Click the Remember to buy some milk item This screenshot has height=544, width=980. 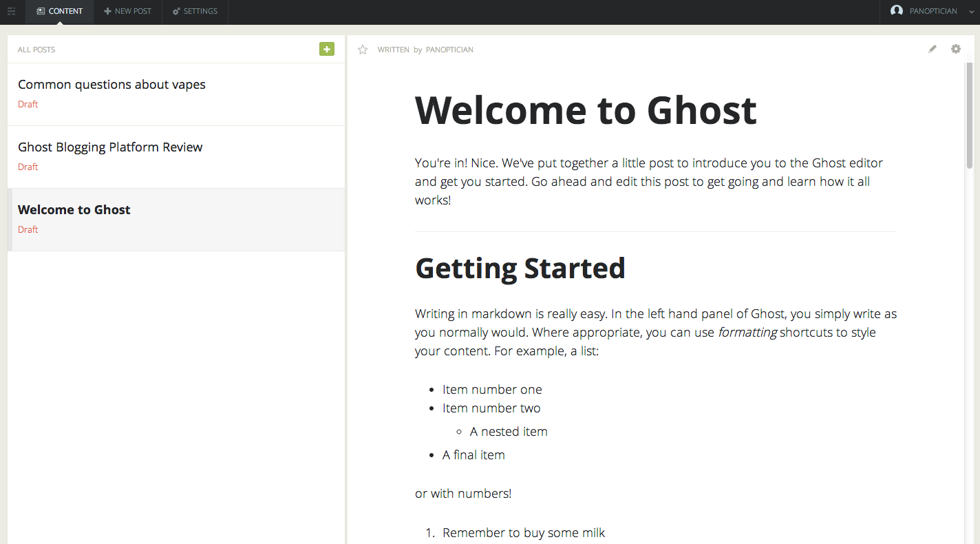524,533
